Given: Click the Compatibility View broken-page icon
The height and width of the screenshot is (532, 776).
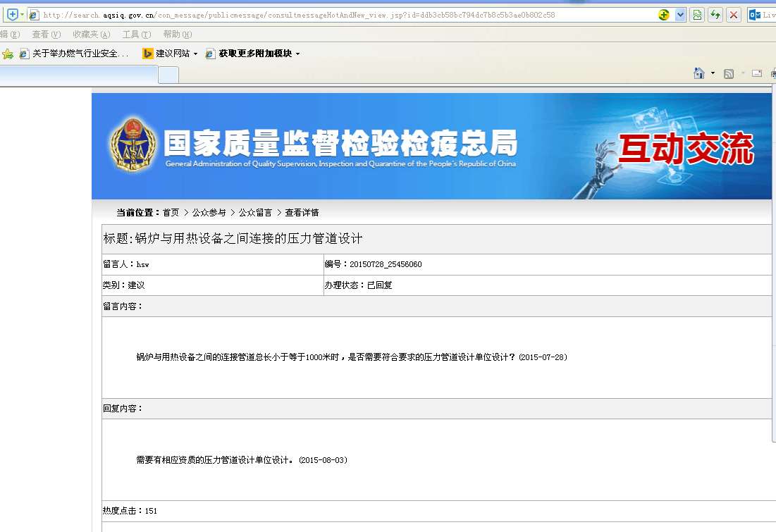Looking at the screenshot, I should click(697, 15).
